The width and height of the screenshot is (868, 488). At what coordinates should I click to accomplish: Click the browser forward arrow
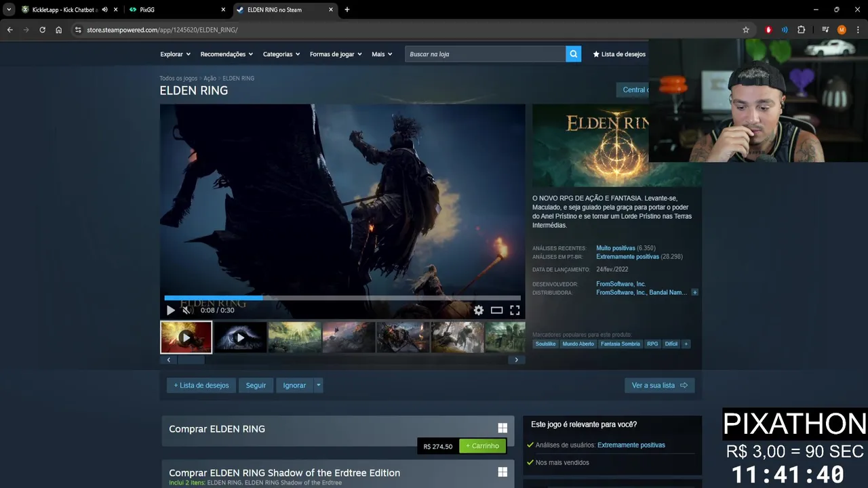(26, 30)
